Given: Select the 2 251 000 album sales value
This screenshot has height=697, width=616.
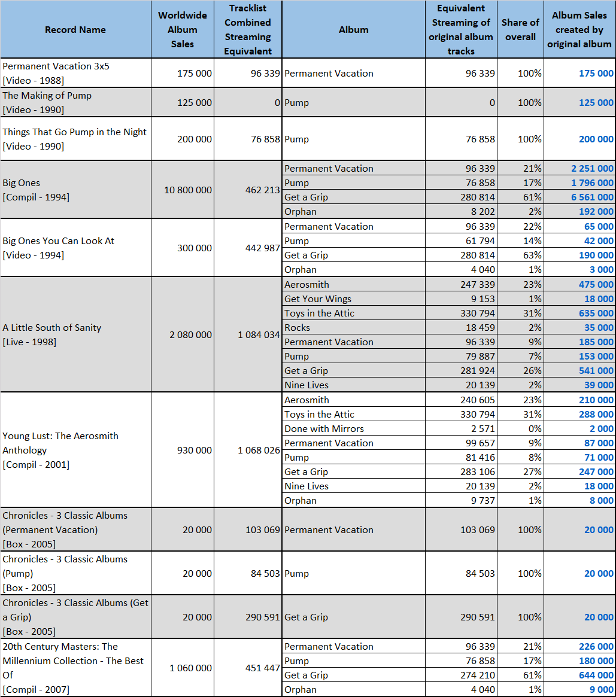Looking at the screenshot, I should [x=593, y=169].
